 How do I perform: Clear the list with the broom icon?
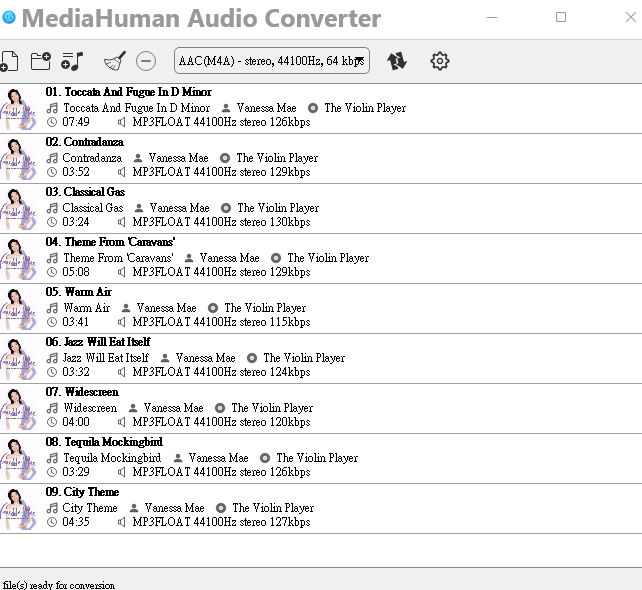click(115, 61)
